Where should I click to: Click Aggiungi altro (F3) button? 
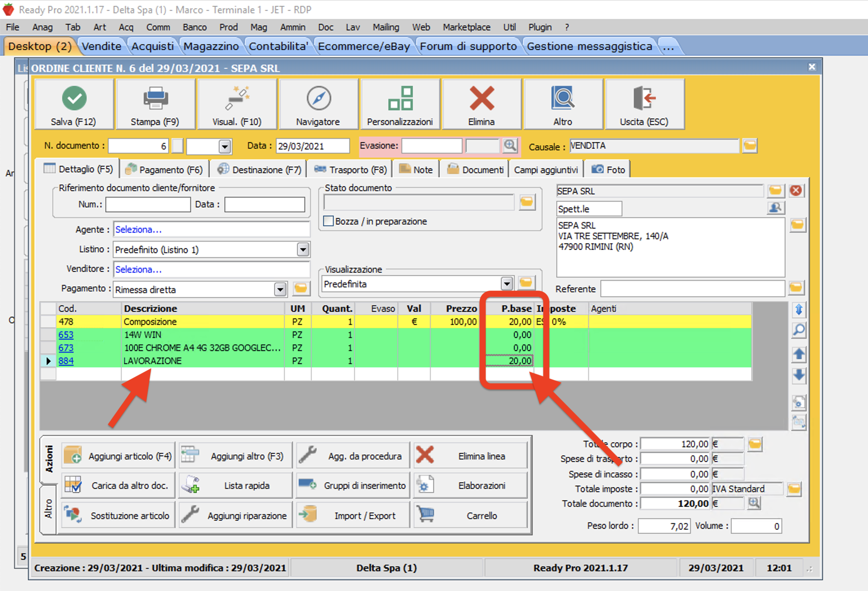236,456
